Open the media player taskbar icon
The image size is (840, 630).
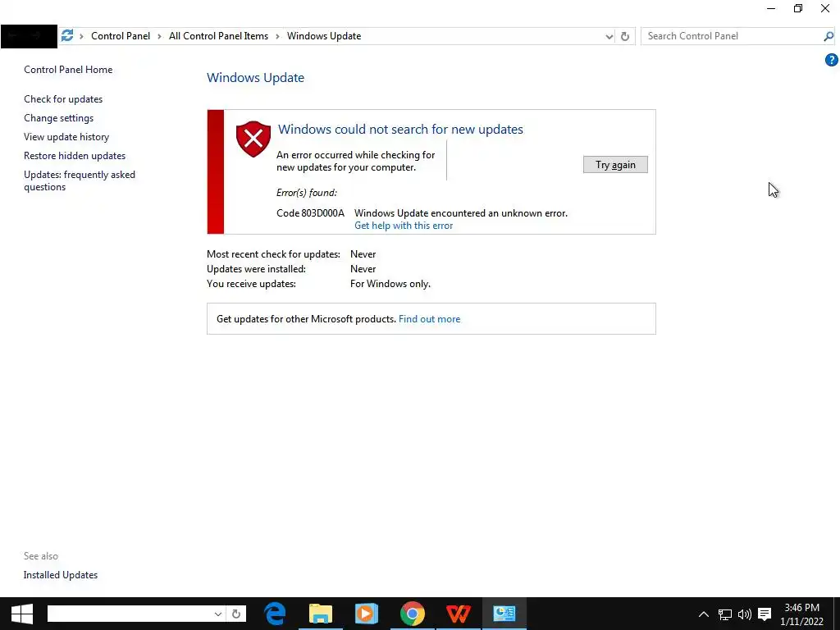click(x=367, y=614)
